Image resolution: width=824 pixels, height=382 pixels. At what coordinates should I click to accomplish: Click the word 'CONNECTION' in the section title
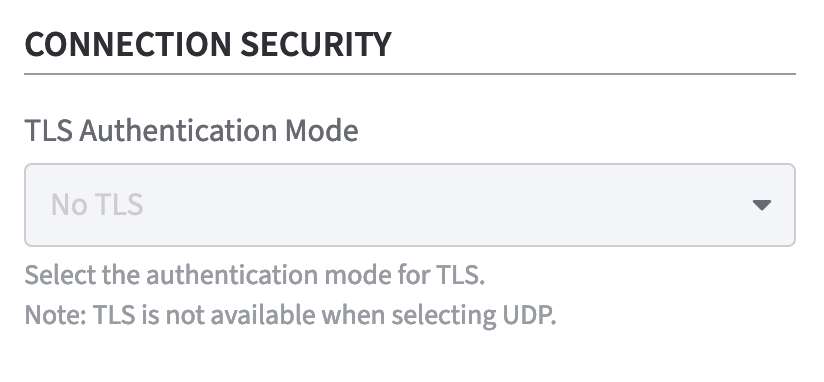(x=128, y=44)
